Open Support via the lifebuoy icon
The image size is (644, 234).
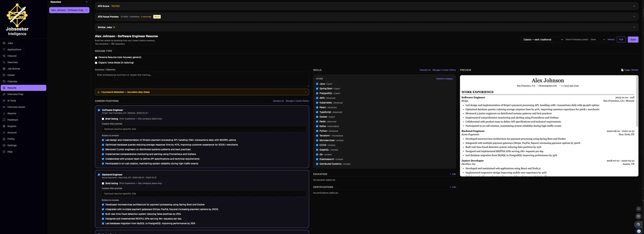click(4, 126)
